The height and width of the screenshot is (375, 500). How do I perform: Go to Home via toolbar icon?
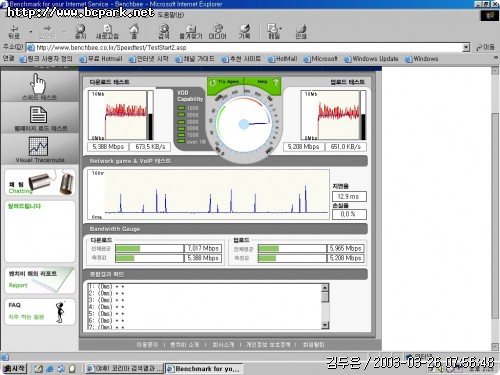[x=134, y=29]
